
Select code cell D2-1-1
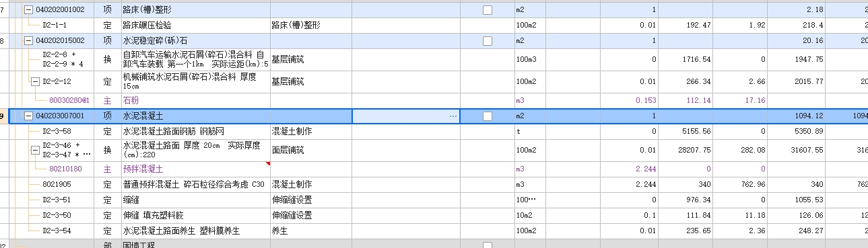pos(55,25)
